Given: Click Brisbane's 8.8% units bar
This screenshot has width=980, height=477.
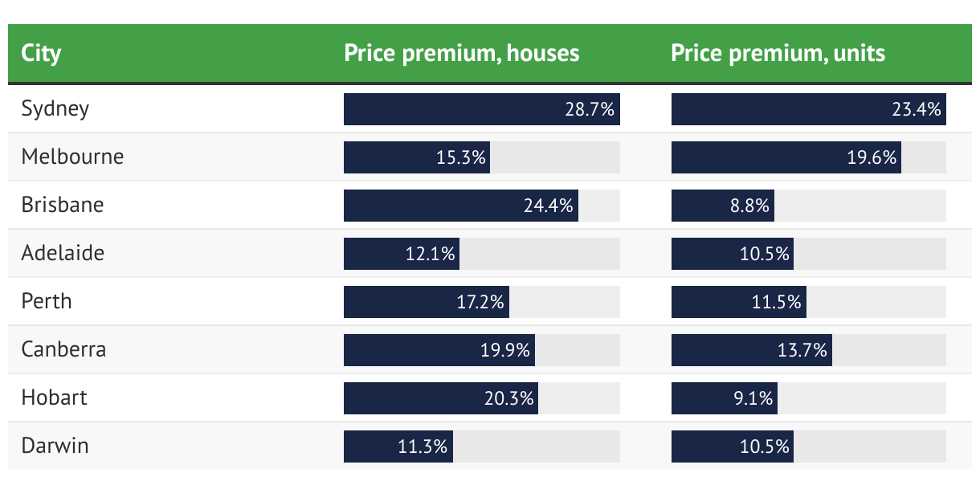Looking at the screenshot, I should [x=723, y=206].
